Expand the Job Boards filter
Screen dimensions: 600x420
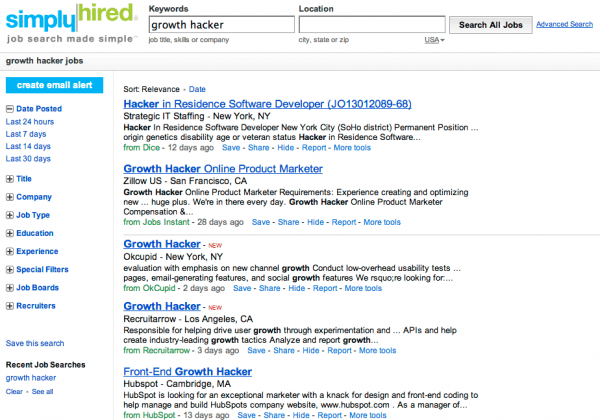(10, 287)
